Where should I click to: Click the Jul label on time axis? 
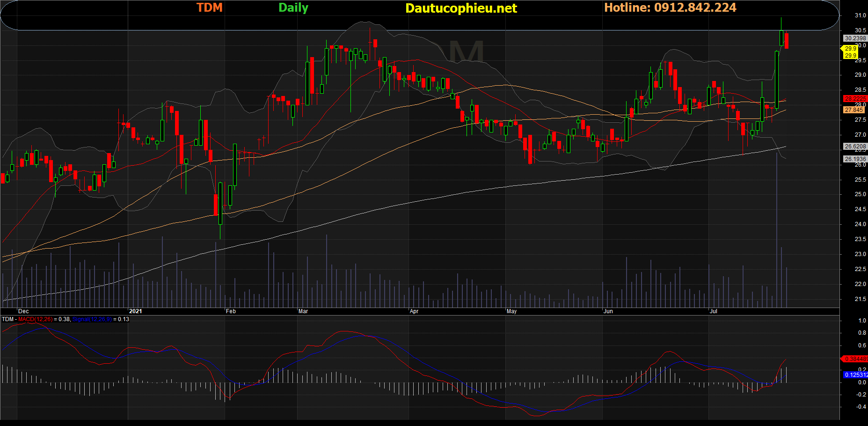click(x=714, y=311)
